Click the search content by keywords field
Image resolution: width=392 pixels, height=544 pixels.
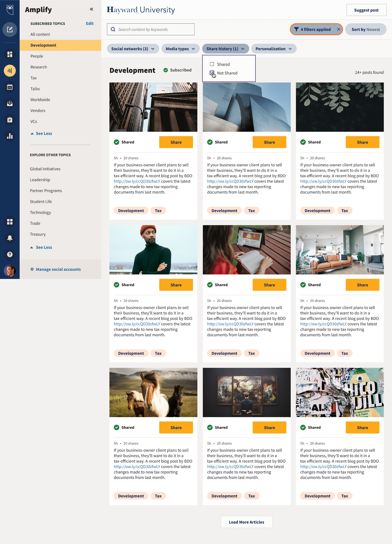[151, 29]
